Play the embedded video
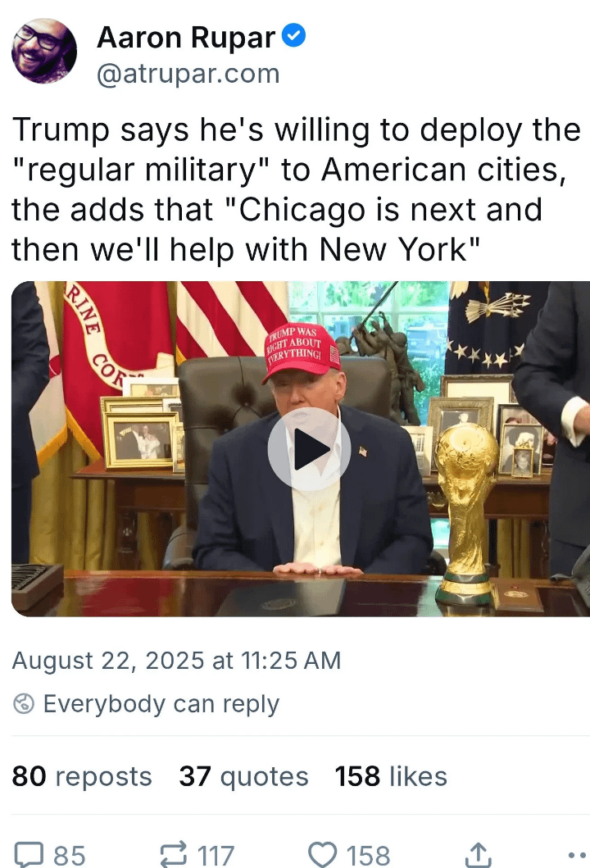 click(309, 449)
